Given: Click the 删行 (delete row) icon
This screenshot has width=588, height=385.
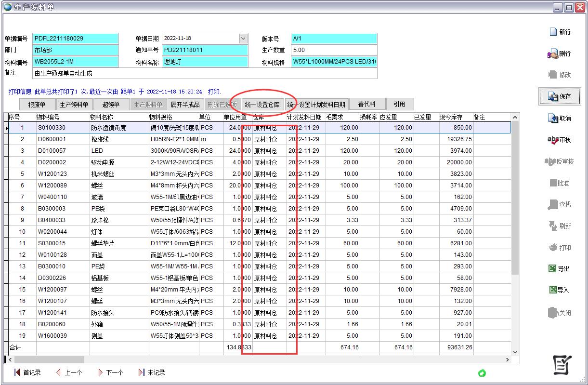Looking at the screenshot, I should pyautogui.click(x=553, y=54).
